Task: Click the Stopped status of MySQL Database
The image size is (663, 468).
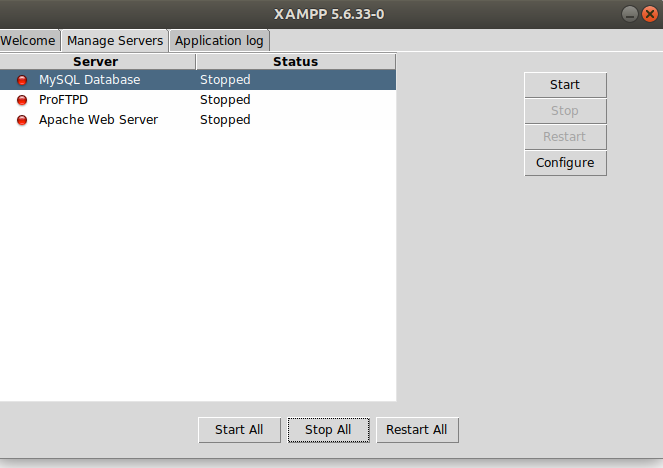Action: click(x=225, y=80)
